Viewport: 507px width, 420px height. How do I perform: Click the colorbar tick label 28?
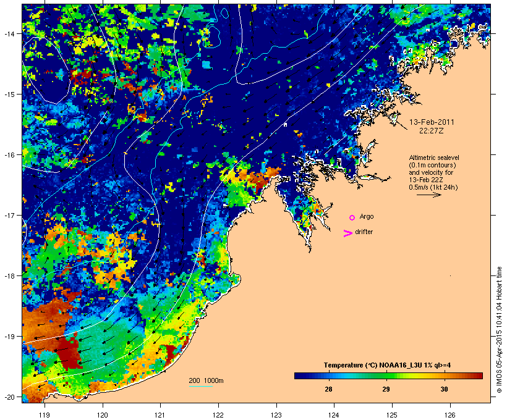(328, 389)
